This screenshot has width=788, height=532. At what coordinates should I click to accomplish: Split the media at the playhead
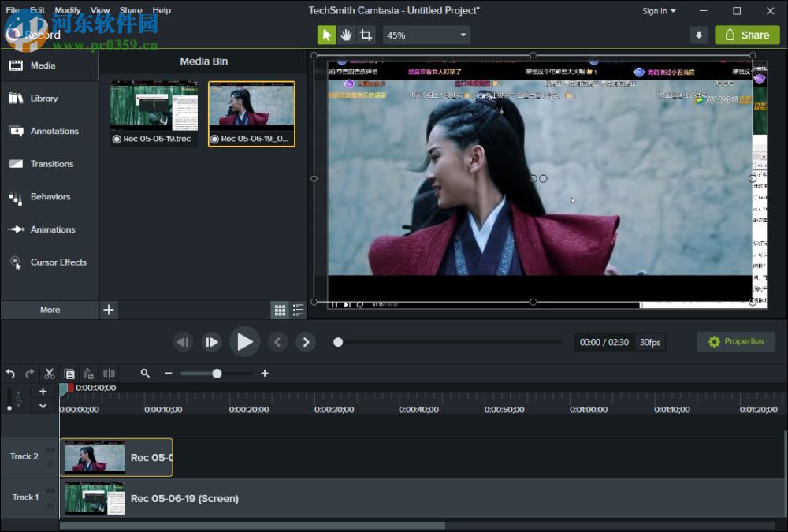pyautogui.click(x=109, y=373)
